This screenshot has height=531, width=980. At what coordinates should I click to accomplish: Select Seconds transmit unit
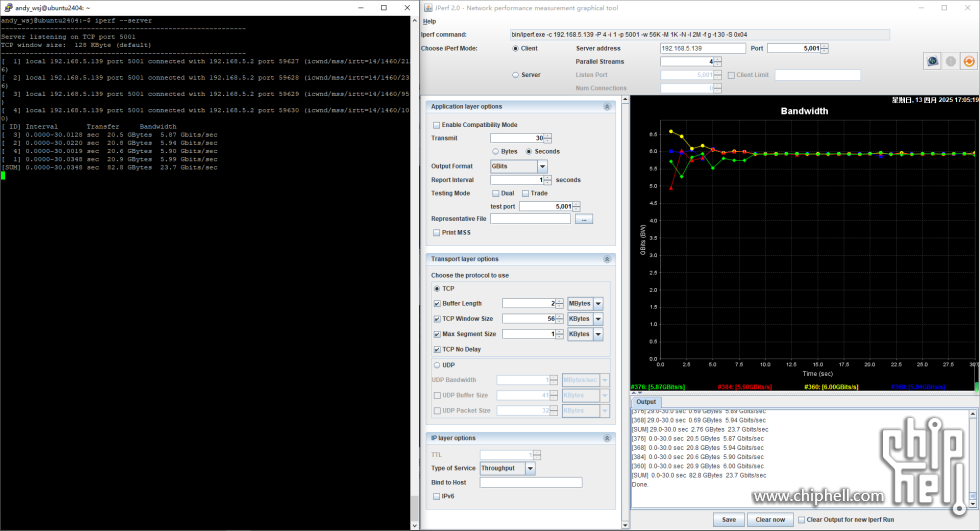click(x=529, y=152)
